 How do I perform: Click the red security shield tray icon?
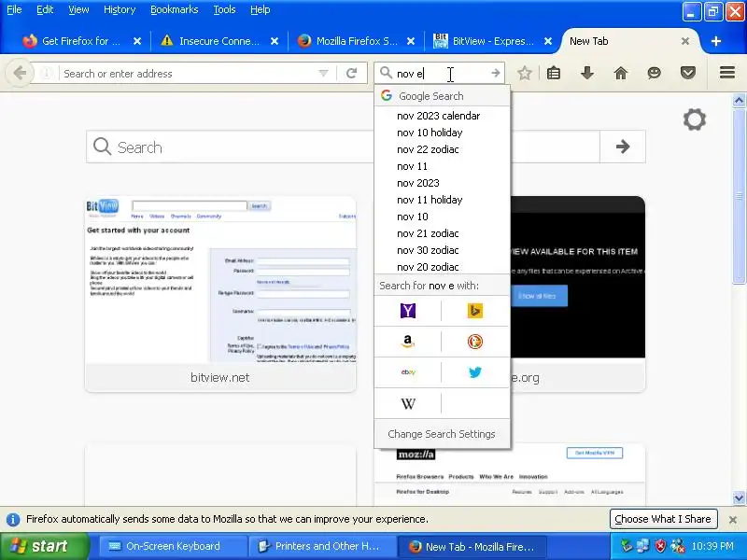[660, 546]
